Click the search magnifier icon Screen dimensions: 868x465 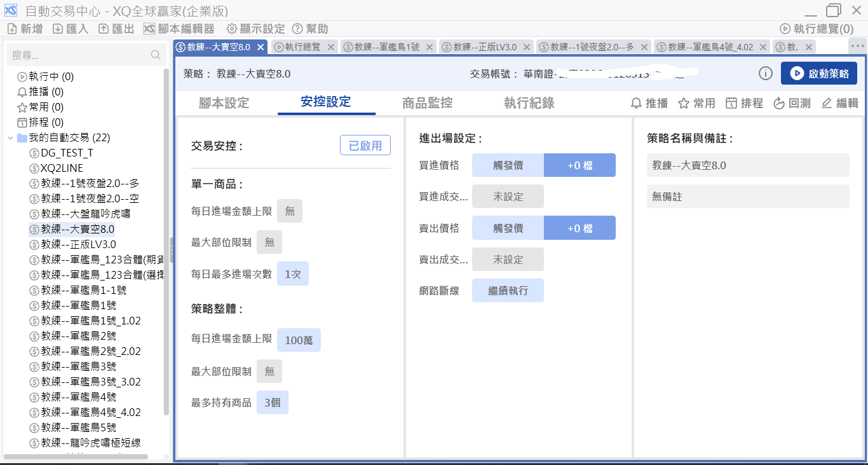click(156, 55)
